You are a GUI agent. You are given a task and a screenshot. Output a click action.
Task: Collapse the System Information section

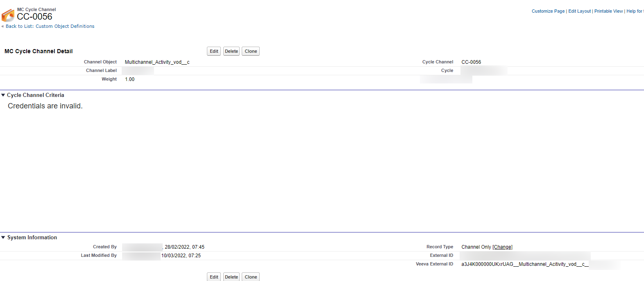coord(3,238)
